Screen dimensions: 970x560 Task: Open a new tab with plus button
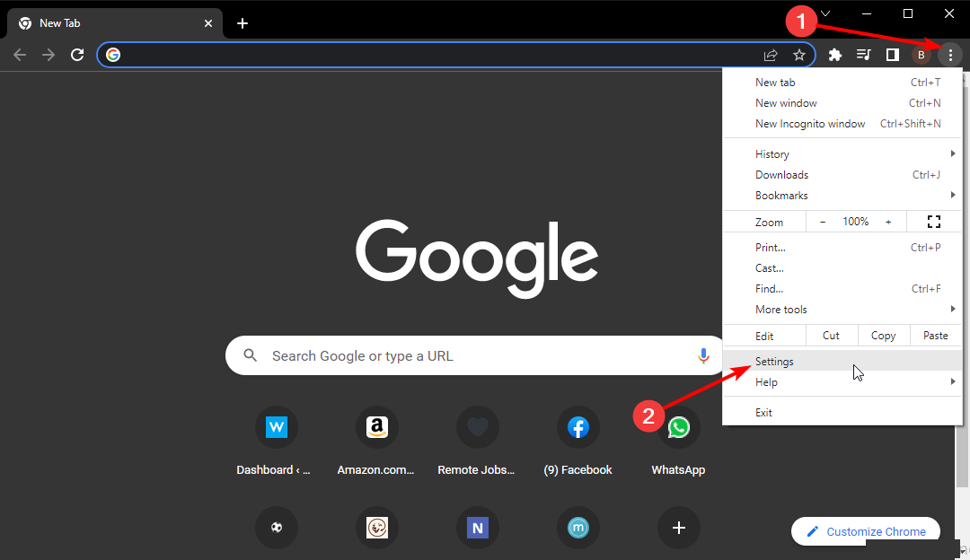point(242,23)
